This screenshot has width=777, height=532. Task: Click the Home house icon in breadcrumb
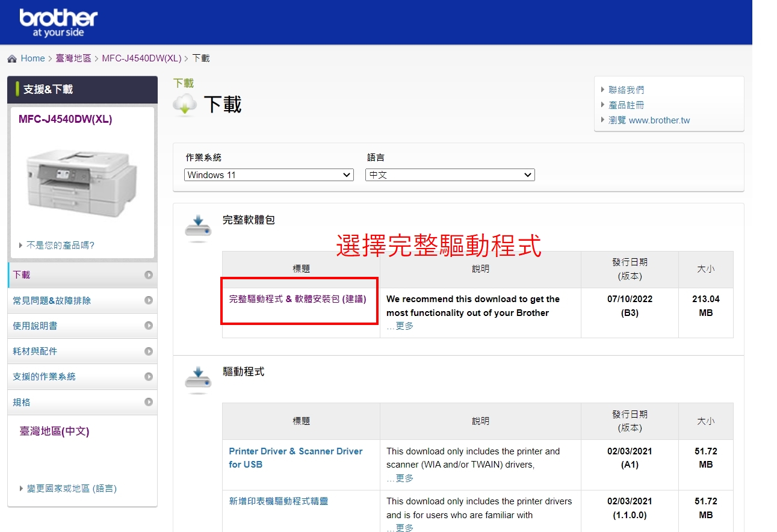point(12,59)
